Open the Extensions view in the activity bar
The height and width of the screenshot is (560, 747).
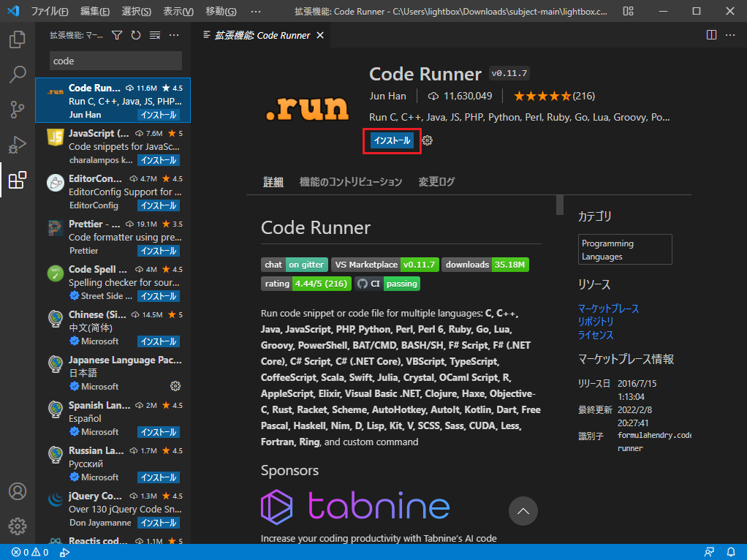tap(17, 180)
